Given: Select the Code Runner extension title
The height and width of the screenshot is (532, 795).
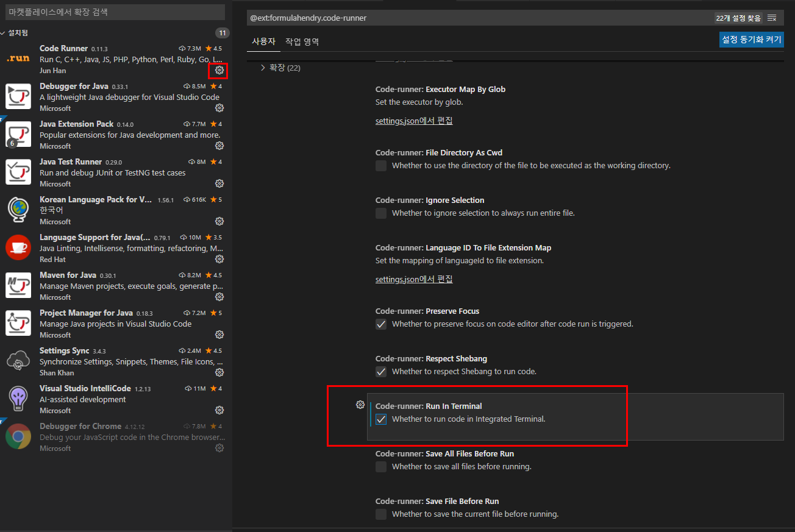Looking at the screenshot, I should pos(64,48).
